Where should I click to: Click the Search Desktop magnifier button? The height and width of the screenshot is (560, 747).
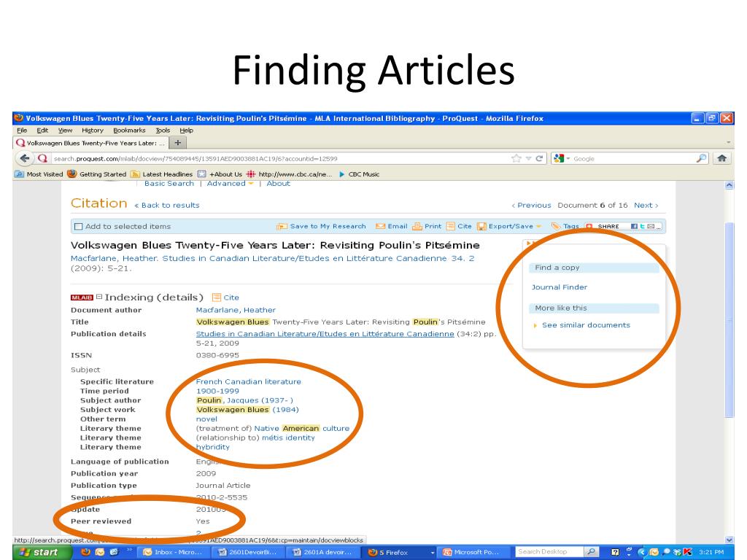591,551
